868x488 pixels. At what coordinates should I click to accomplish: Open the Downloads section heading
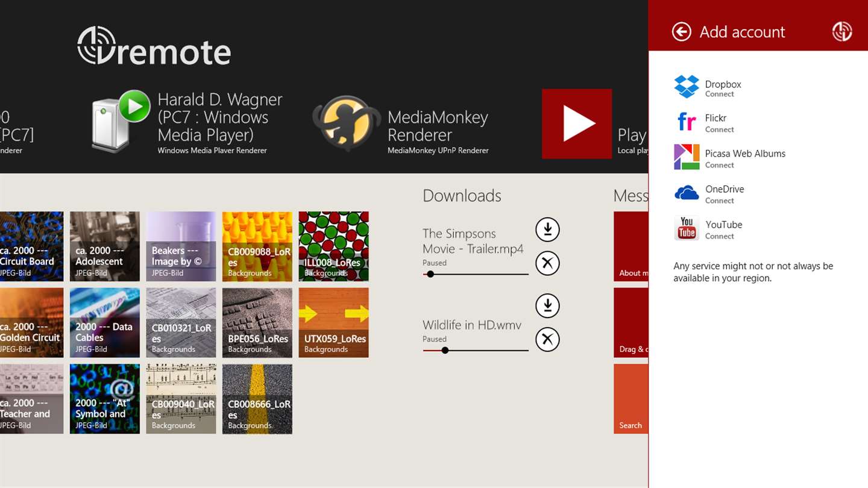462,196
